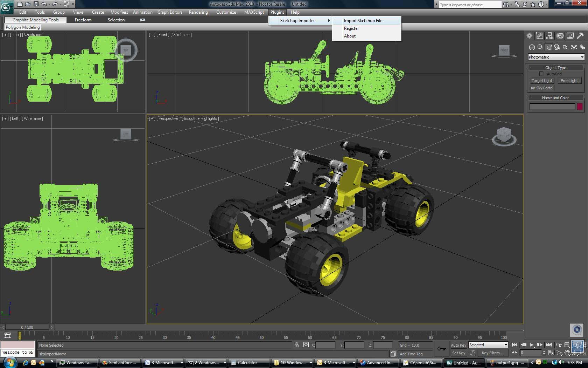Screen dimensions: 588x368
Task: Open the Photometric light type dropdown
Action: 556,57
